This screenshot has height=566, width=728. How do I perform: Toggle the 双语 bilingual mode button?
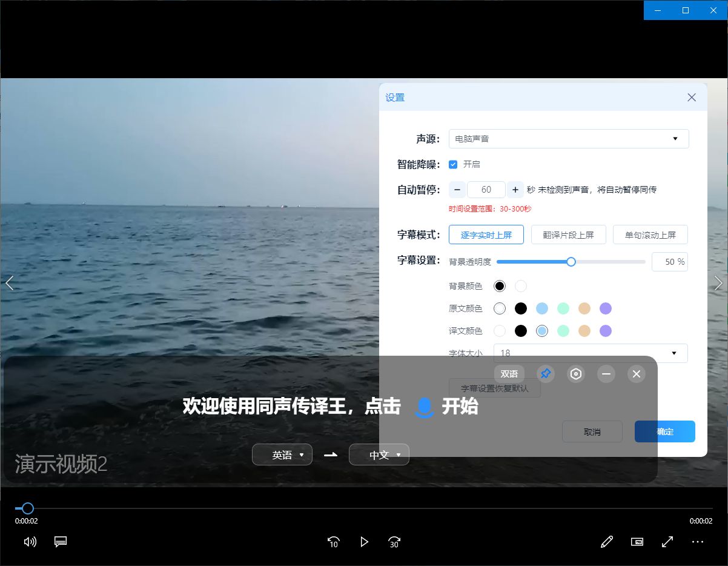[509, 374]
